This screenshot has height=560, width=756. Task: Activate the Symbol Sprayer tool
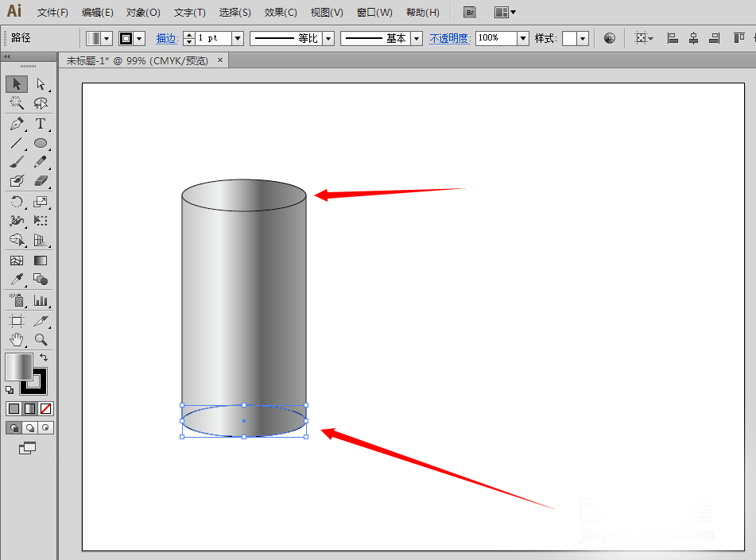pyautogui.click(x=17, y=301)
